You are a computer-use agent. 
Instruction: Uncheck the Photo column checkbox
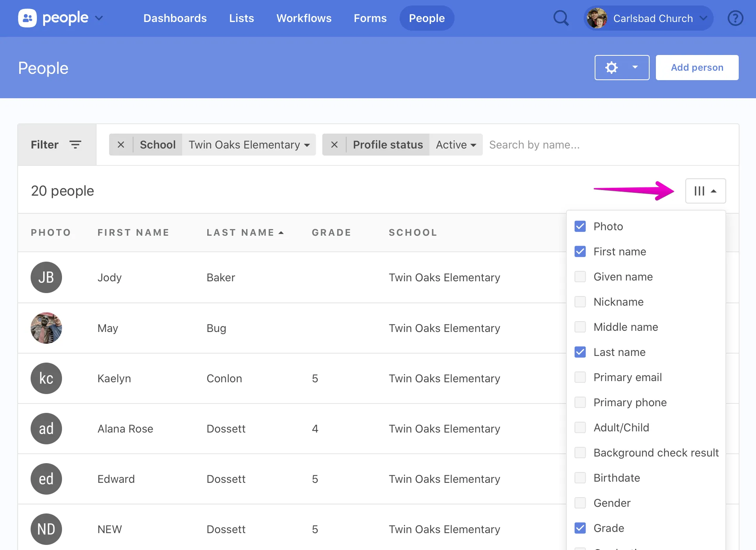click(x=580, y=226)
